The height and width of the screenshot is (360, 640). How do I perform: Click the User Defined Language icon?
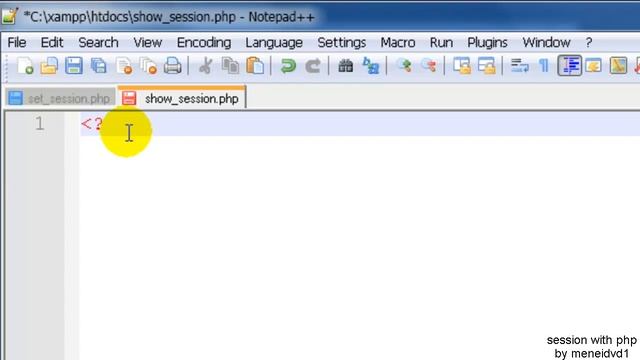click(593, 66)
